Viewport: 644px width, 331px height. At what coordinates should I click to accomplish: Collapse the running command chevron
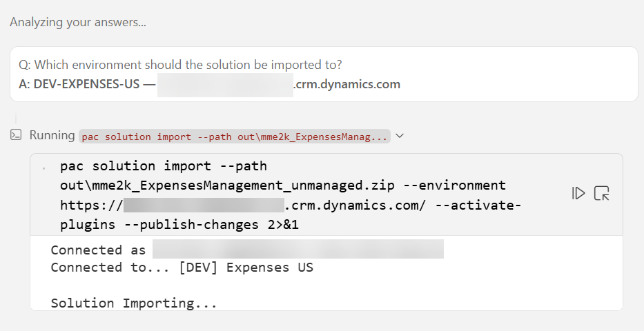tap(400, 136)
